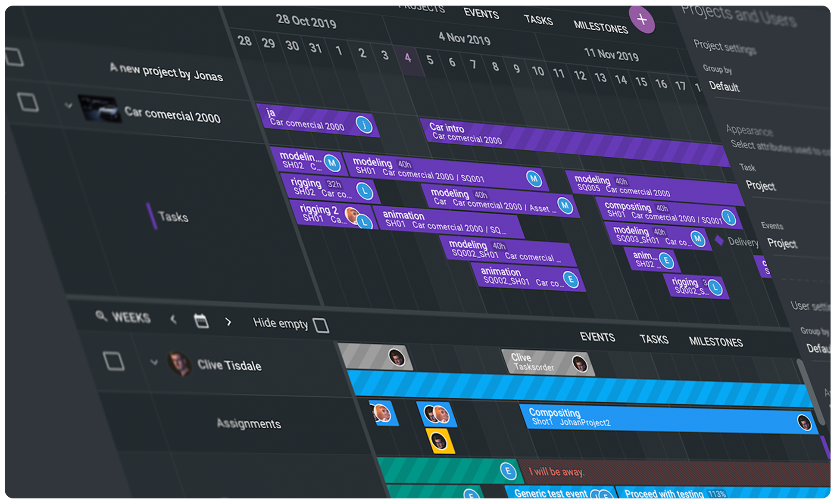The width and height of the screenshot is (834, 504).
Task: Select the A new project by Jonas checkbox
Action: click(14, 56)
